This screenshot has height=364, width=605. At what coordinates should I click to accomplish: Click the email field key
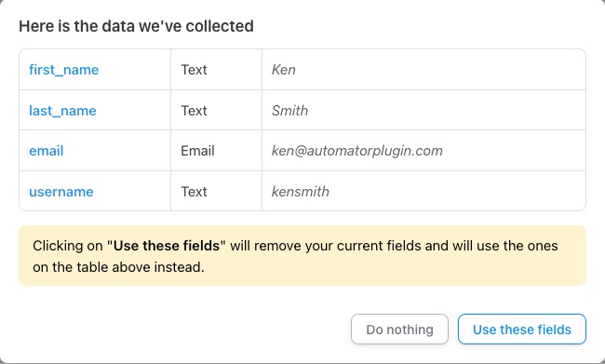click(47, 151)
